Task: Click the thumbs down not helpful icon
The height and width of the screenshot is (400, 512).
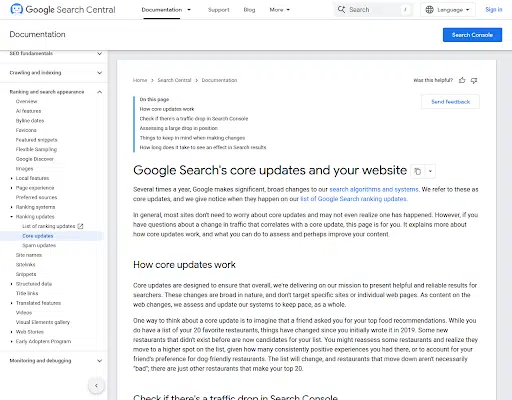Action: click(474, 80)
